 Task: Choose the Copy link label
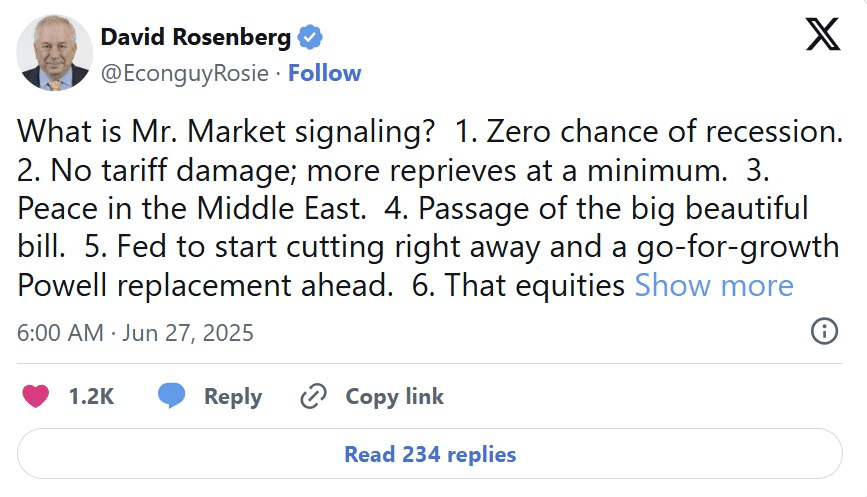395,397
